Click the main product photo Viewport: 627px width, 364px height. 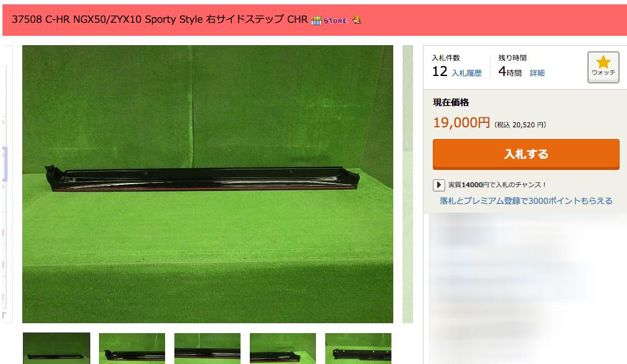(208, 184)
